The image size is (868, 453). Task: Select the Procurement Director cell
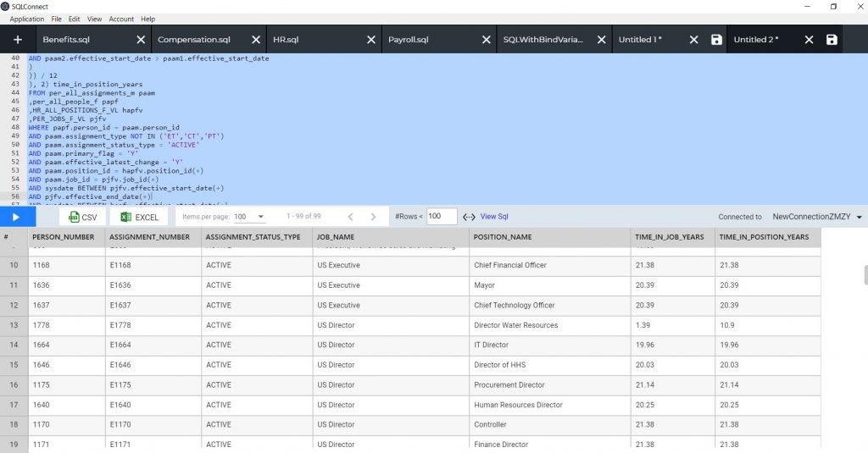(x=549, y=384)
